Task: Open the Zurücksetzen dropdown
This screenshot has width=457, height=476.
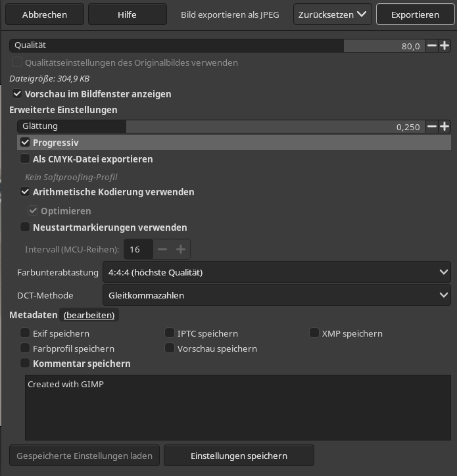Action: pyautogui.click(x=333, y=14)
